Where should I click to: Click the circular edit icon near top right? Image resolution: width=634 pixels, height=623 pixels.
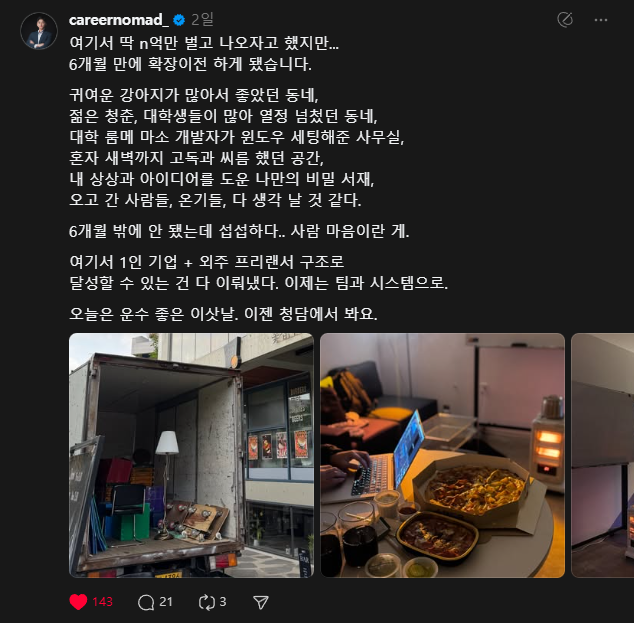[565, 20]
